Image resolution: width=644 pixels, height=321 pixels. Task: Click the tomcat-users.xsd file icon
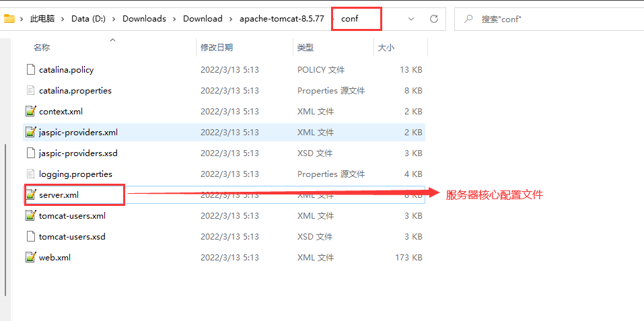[x=31, y=236]
